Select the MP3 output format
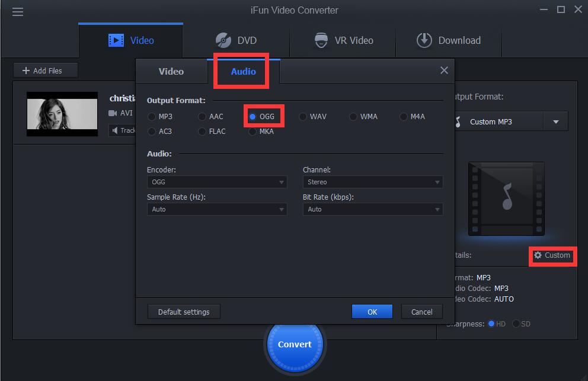The height and width of the screenshot is (381, 588). tap(152, 117)
